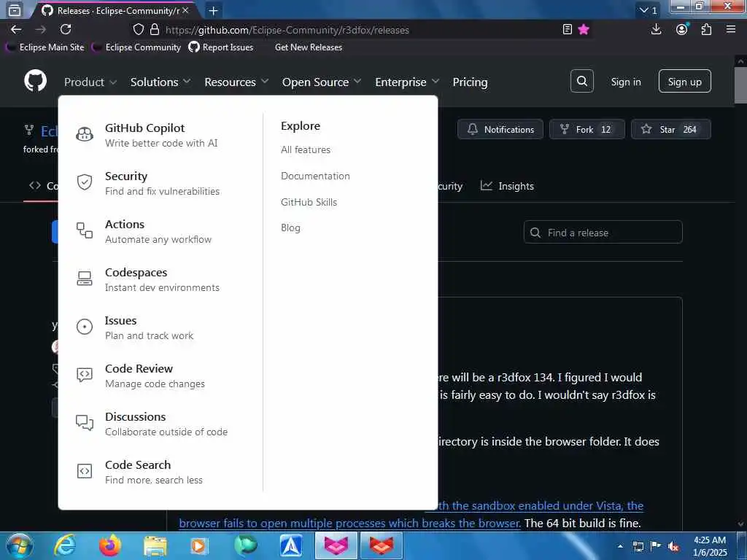Click the GitHub octocat logo
The width and height of the screenshot is (747, 560).
(x=35, y=81)
